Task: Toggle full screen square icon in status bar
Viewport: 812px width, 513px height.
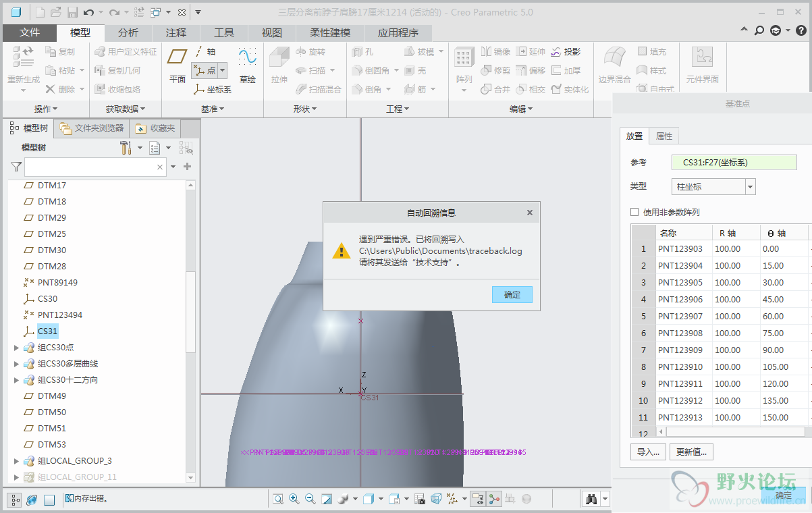Action: pyautogui.click(x=49, y=500)
